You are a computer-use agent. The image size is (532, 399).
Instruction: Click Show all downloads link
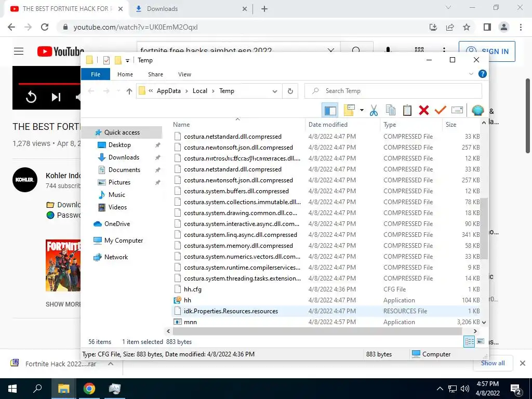tap(493, 363)
